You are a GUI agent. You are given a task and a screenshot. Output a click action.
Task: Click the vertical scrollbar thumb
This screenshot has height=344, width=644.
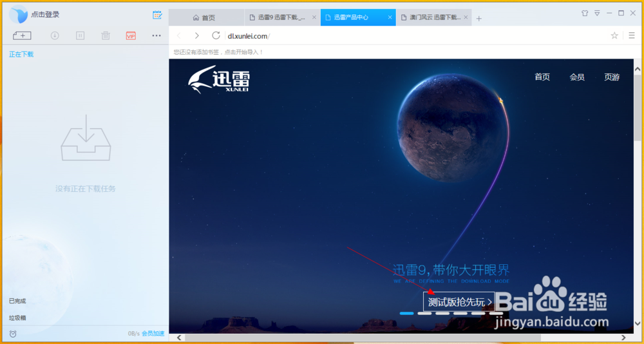[638, 108]
